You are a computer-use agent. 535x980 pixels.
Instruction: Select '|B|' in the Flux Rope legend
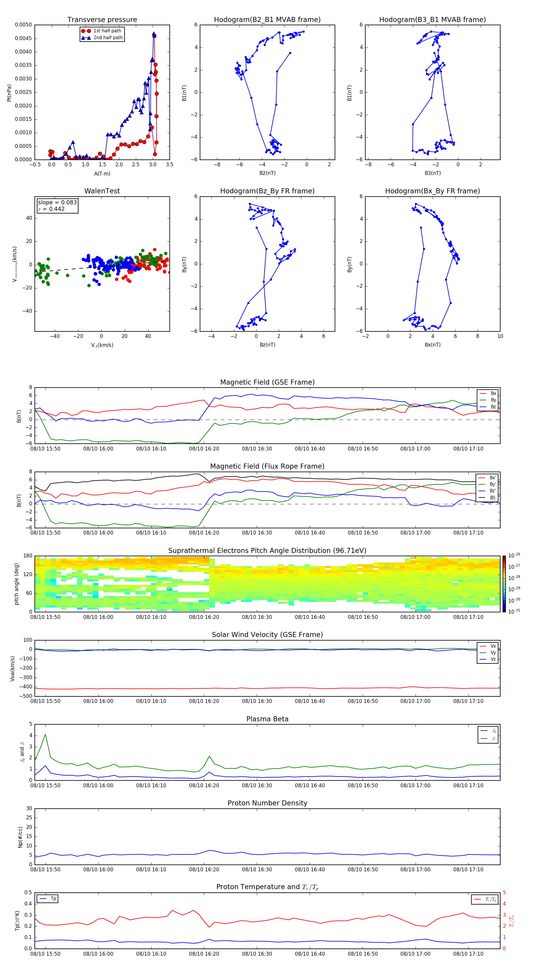click(x=487, y=498)
